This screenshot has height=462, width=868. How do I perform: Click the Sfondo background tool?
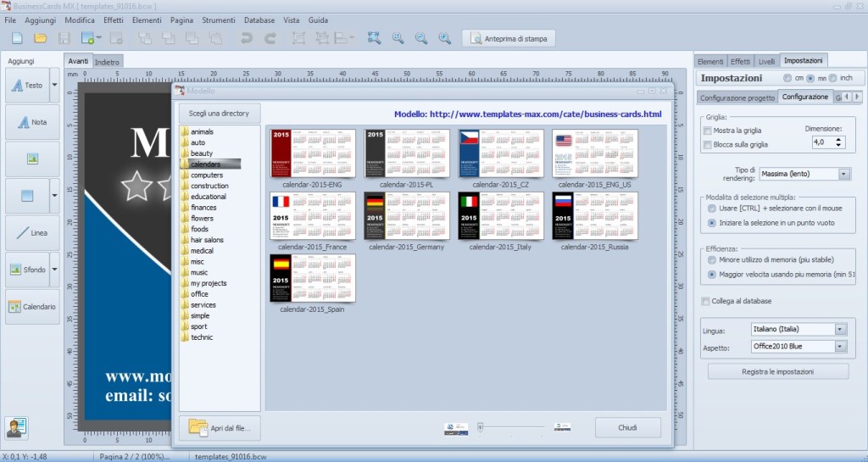point(27,270)
